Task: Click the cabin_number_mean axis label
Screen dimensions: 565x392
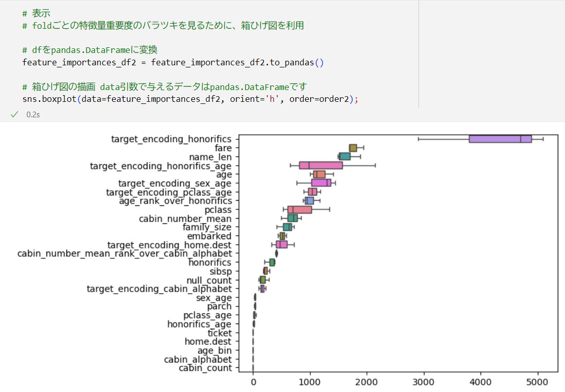Action: pyautogui.click(x=185, y=219)
